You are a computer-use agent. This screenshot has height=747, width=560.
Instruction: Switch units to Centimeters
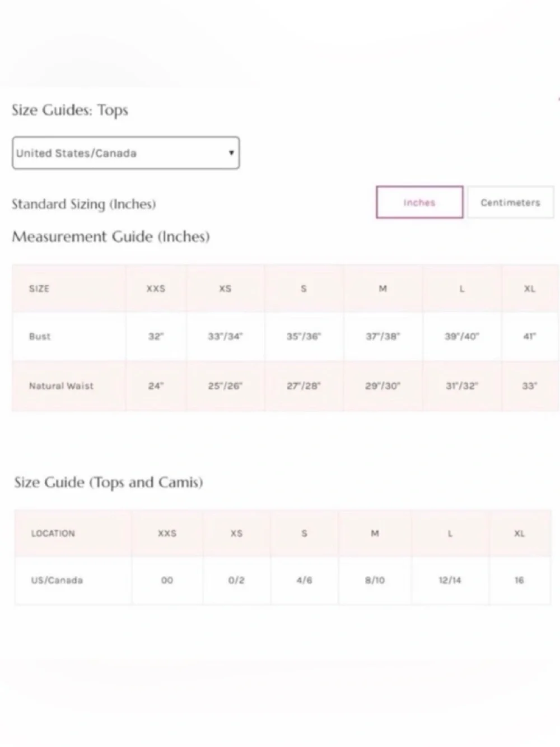click(510, 202)
